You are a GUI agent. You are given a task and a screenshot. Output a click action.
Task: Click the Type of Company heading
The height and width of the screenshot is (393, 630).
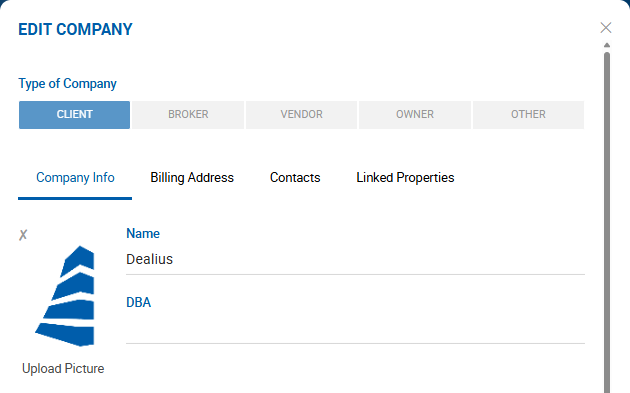click(68, 84)
